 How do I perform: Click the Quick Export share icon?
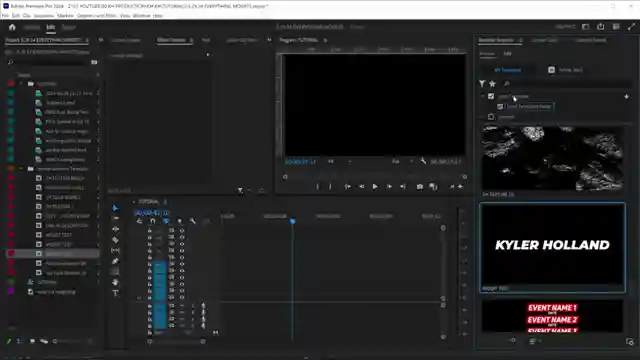point(601,27)
